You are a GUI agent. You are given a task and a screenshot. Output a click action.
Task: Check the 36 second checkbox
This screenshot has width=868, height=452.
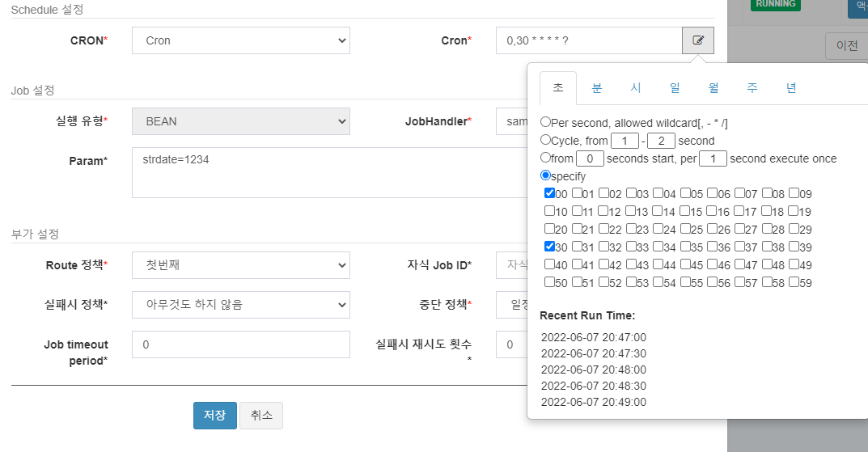pyautogui.click(x=712, y=246)
